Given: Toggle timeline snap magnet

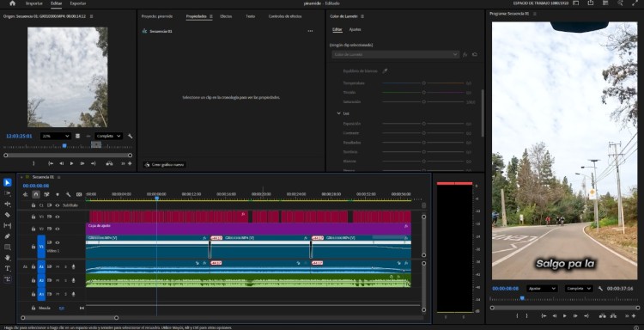Looking at the screenshot, I should (x=36, y=194).
